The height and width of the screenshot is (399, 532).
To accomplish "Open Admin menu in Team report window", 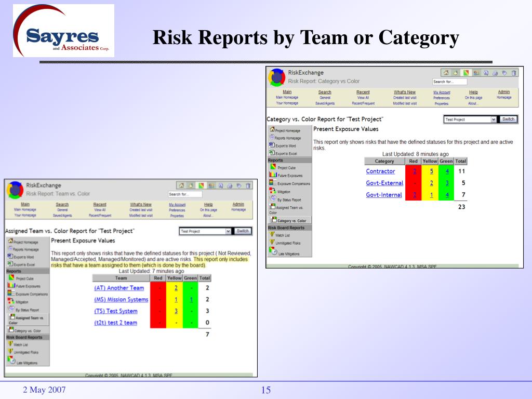I will pos(238,204).
